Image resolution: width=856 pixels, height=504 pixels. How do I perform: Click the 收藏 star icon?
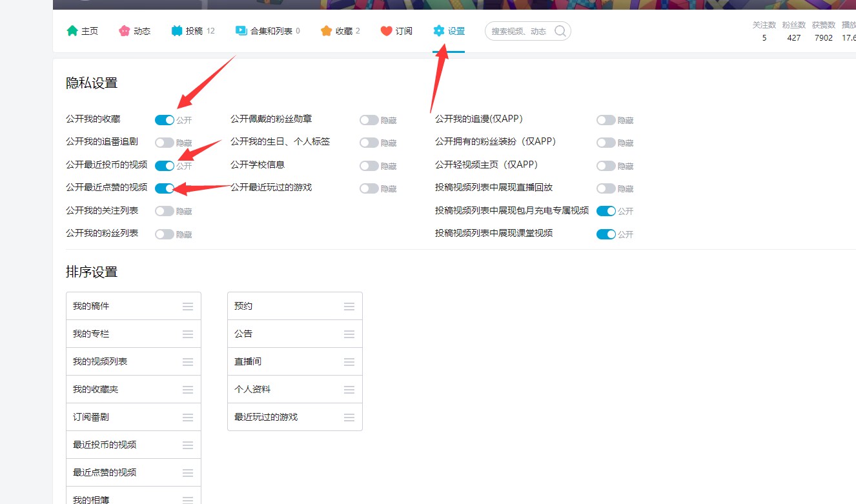coord(325,30)
